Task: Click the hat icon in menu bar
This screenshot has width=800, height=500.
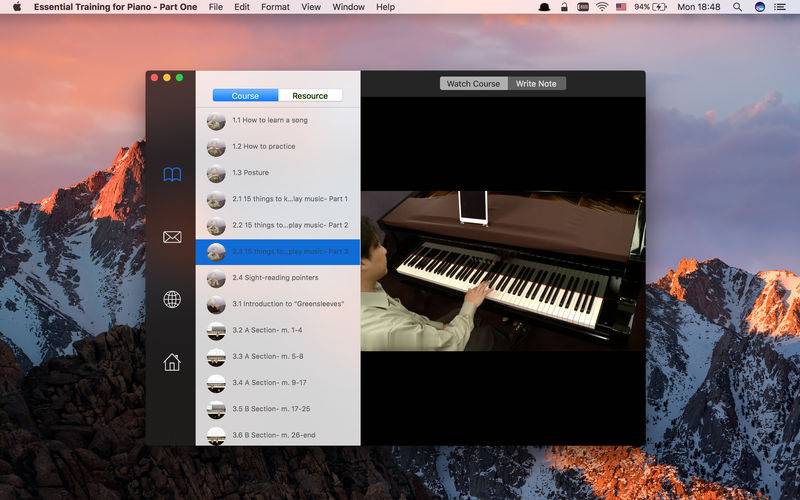Action: click(x=544, y=7)
